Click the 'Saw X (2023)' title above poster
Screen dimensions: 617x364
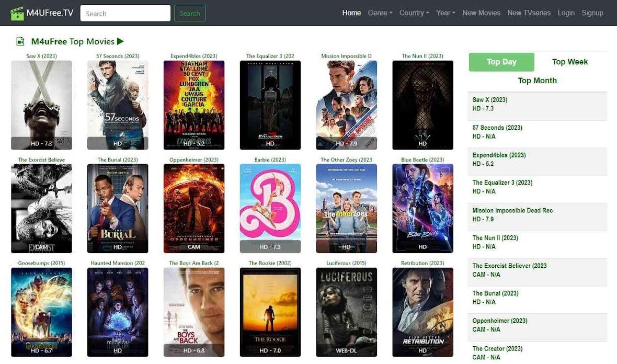[x=41, y=56]
